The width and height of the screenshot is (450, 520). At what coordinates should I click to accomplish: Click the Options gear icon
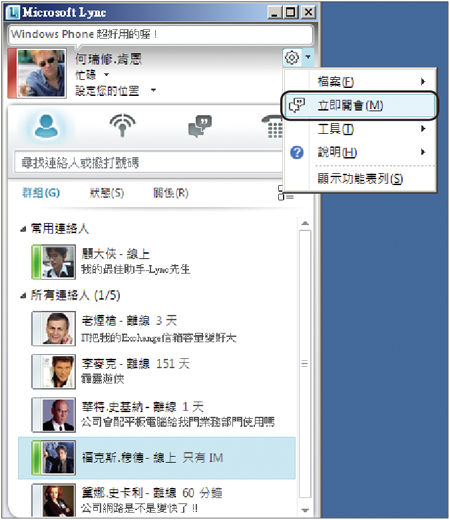tap(292, 57)
